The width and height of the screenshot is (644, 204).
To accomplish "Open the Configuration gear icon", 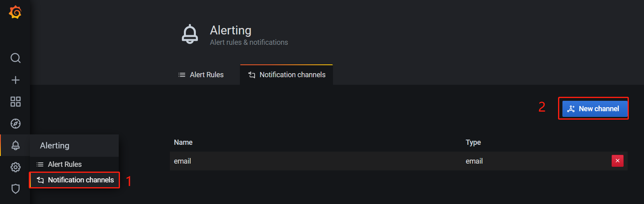I will tap(16, 167).
